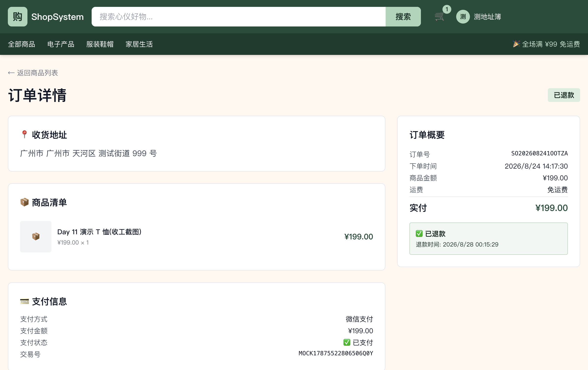
Task: Focus the 搜索心仪好物 search field
Action: [239, 17]
